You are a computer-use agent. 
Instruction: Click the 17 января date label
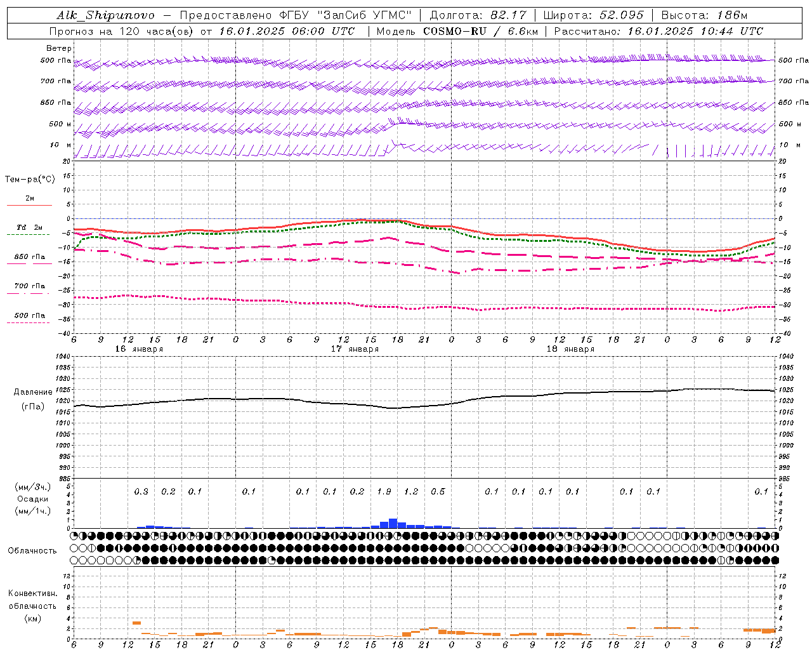(x=355, y=349)
